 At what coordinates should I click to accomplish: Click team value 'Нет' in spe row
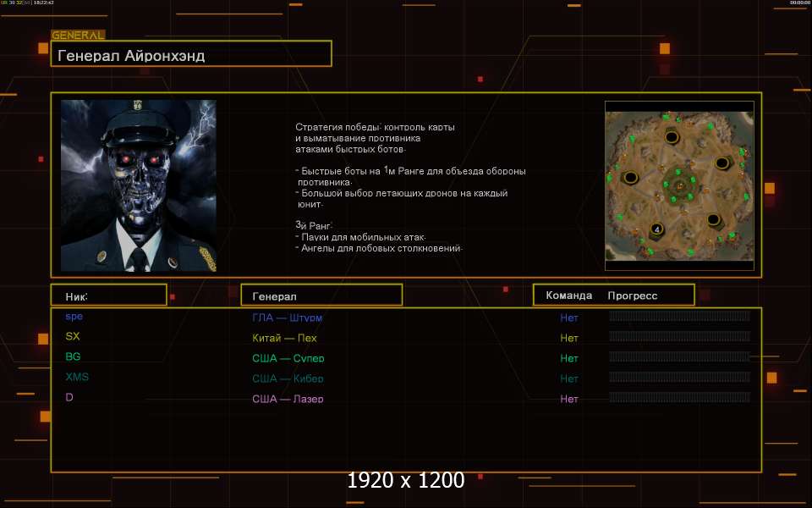pos(568,317)
